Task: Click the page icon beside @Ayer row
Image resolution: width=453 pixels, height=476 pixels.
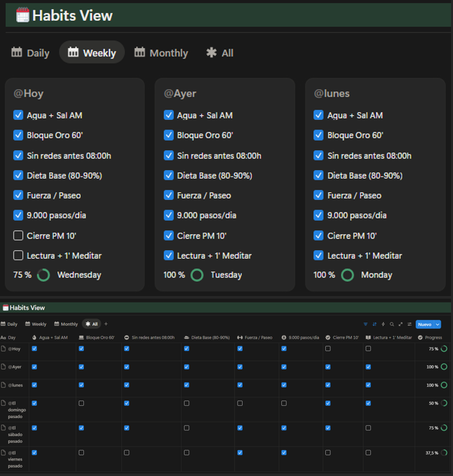Action: tap(3, 367)
